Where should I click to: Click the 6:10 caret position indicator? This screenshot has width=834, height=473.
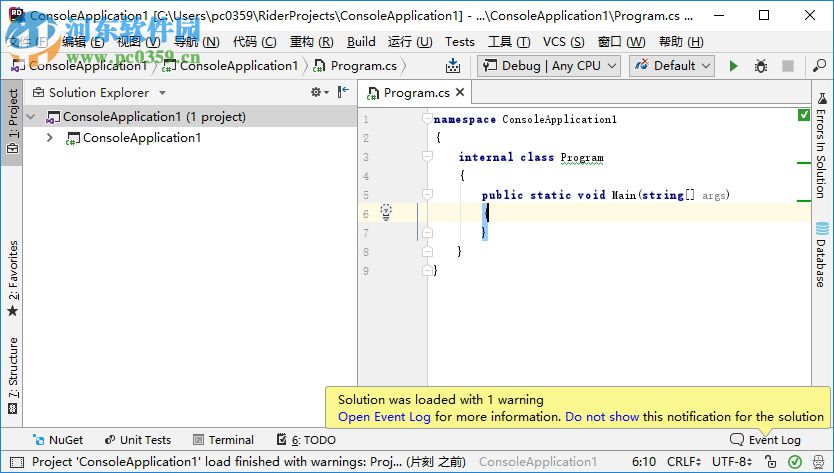(x=644, y=462)
